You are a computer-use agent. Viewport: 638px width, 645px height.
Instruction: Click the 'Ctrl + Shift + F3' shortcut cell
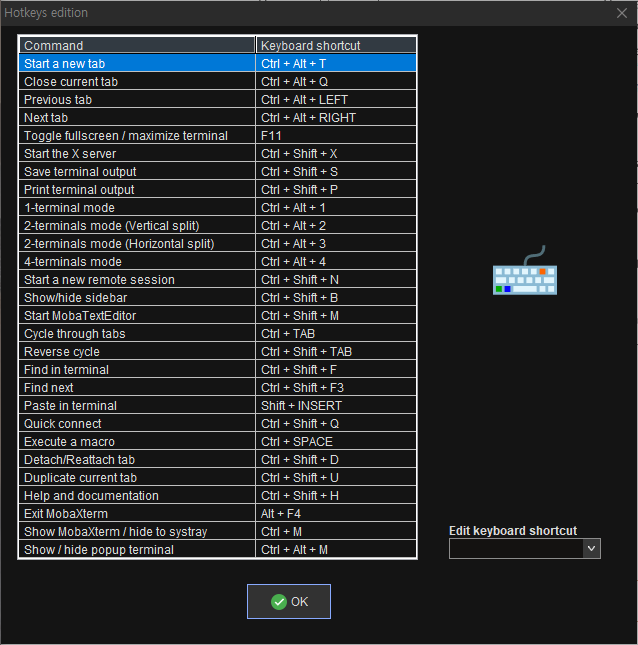point(336,387)
